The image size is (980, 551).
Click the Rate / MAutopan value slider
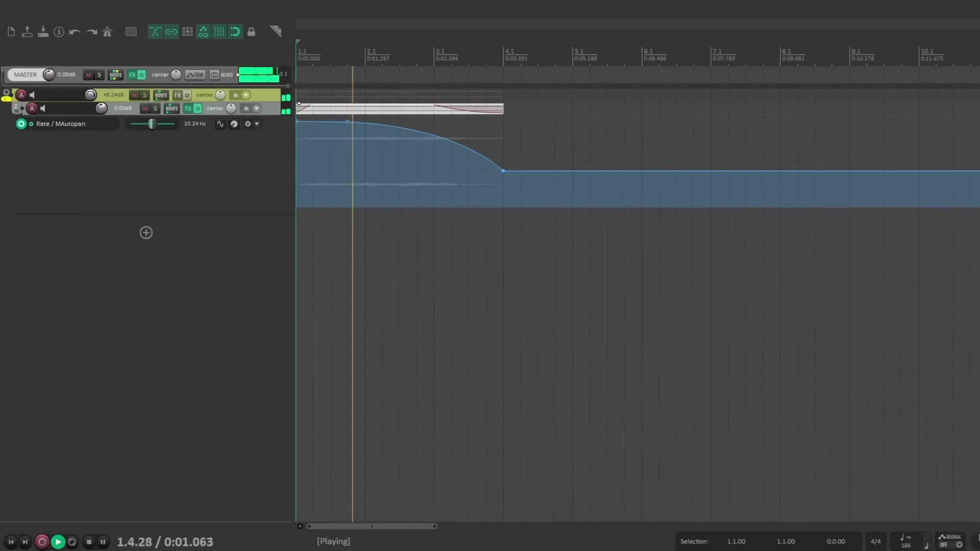(152, 124)
